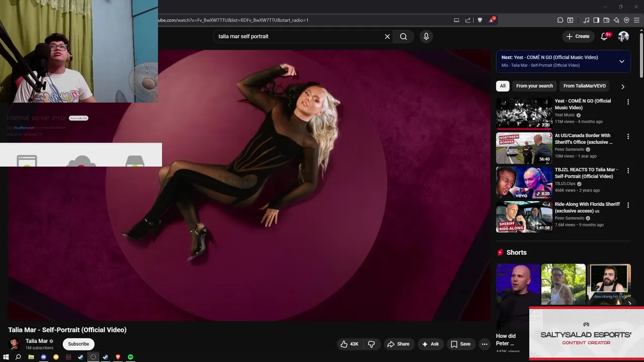Open the Brave browser taskbar icon
Image resolution: width=644 pixels, height=362 pixels.
[x=118, y=357]
